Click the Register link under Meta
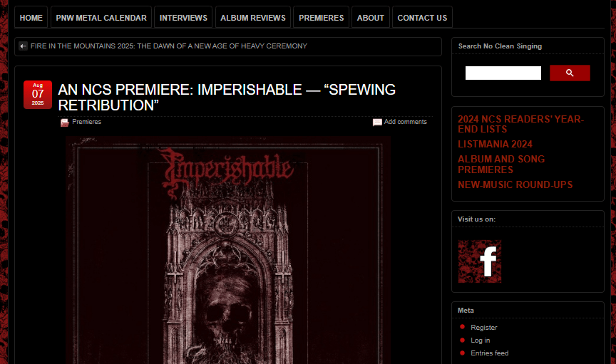The width and height of the screenshot is (616, 364). (x=484, y=328)
